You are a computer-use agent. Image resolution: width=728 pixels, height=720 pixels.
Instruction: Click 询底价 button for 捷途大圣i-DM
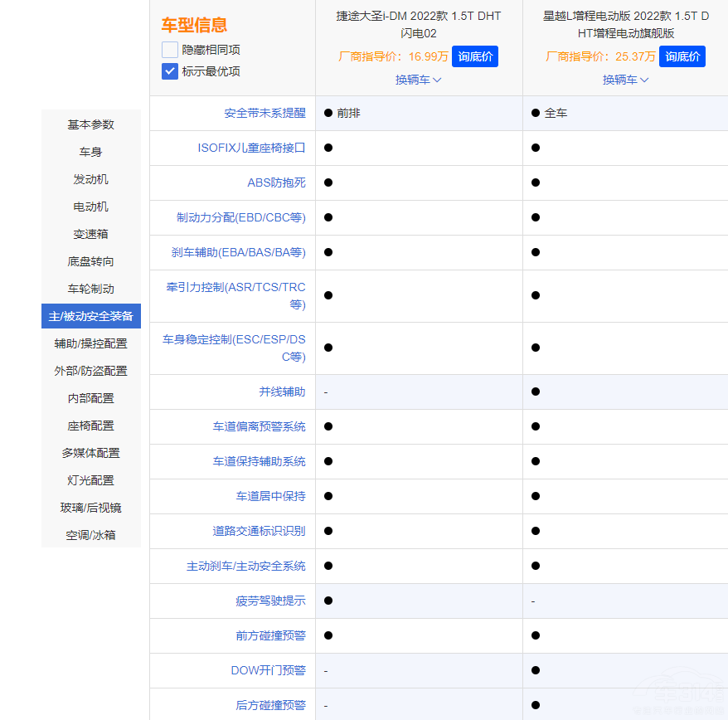pos(475,56)
